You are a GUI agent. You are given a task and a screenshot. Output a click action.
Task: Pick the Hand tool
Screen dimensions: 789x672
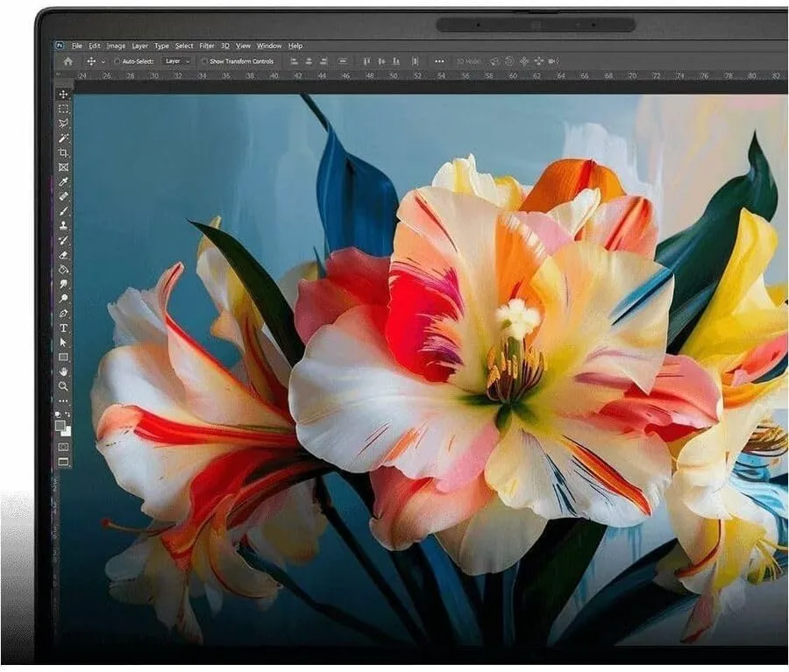click(x=63, y=371)
